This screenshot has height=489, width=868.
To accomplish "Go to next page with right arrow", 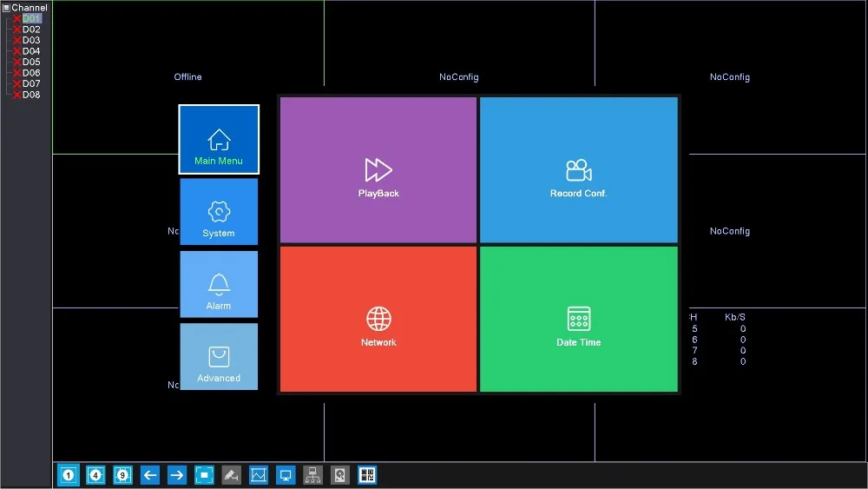I will [x=176, y=475].
